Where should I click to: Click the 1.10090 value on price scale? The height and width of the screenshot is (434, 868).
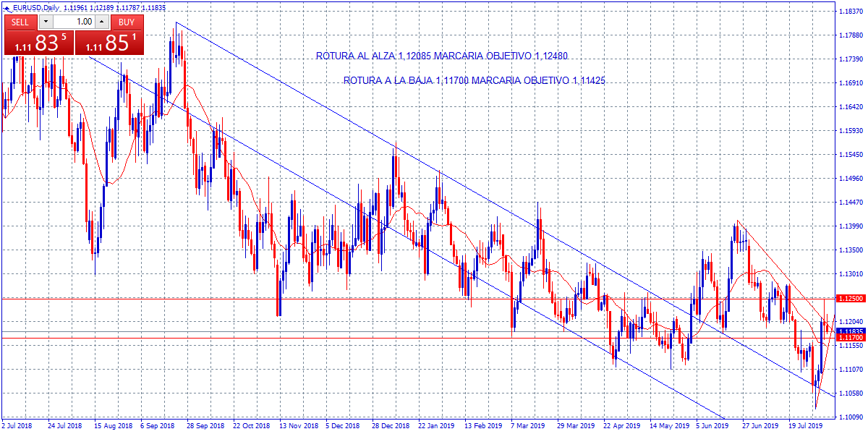pyautogui.click(x=849, y=417)
